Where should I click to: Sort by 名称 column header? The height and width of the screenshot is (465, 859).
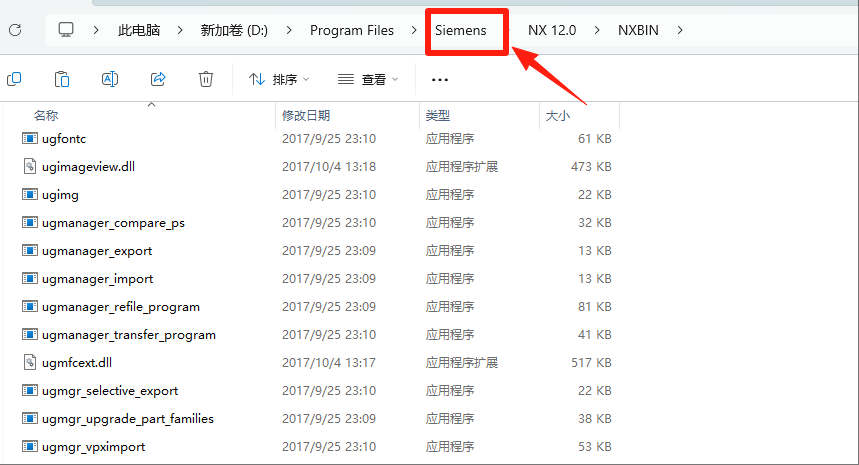(46, 116)
